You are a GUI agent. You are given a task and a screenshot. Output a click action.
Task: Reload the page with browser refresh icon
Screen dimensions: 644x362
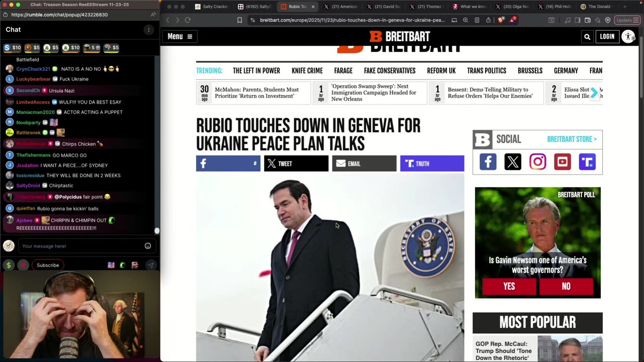(188, 20)
